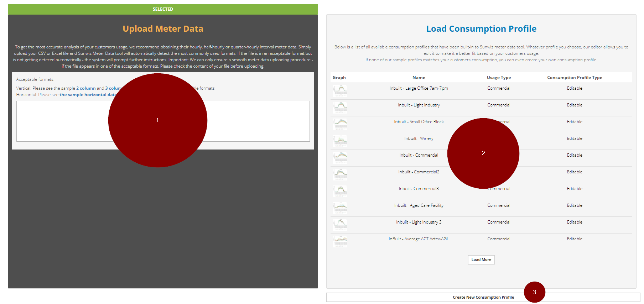Select the Inbuilt - Winery profile name

(419, 138)
